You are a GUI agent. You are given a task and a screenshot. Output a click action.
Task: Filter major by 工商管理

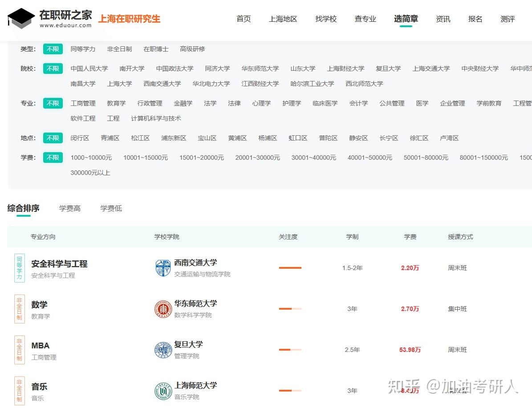pyautogui.click(x=83, y=103)
